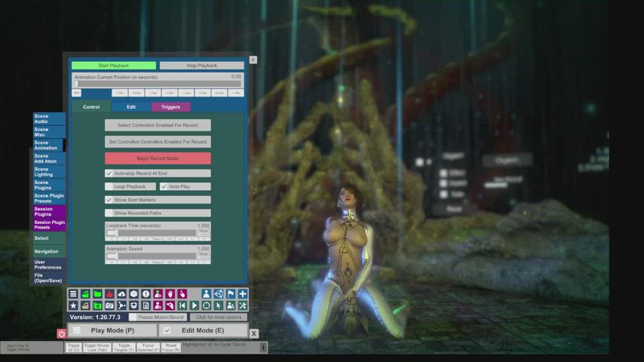Click the hamburger menu icon in the toolbar
The height and width of the screenshot is (362, 644).
pos(73,294)
